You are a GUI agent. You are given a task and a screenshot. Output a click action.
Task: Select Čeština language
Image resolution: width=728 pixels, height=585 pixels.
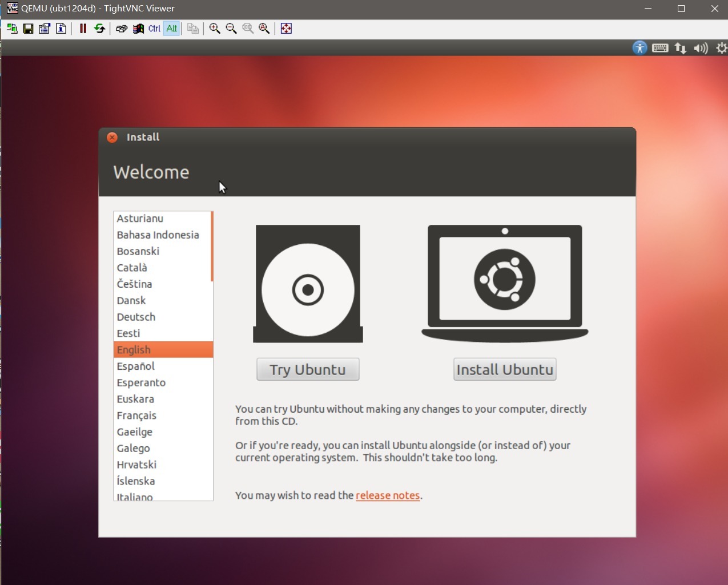pos(163,284)
